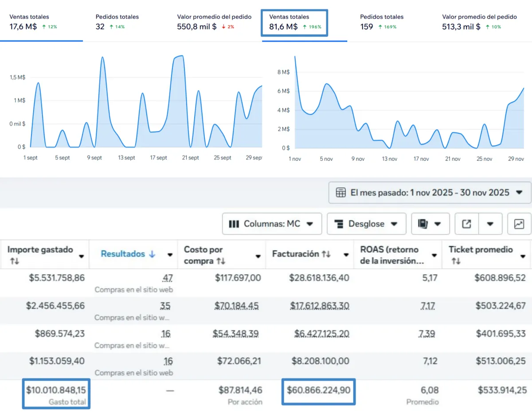This screenshot has width=532, height=415.
Task: Open the Columnas: MC dropdown
Action: pyautogui.click(x=271, y=224)
